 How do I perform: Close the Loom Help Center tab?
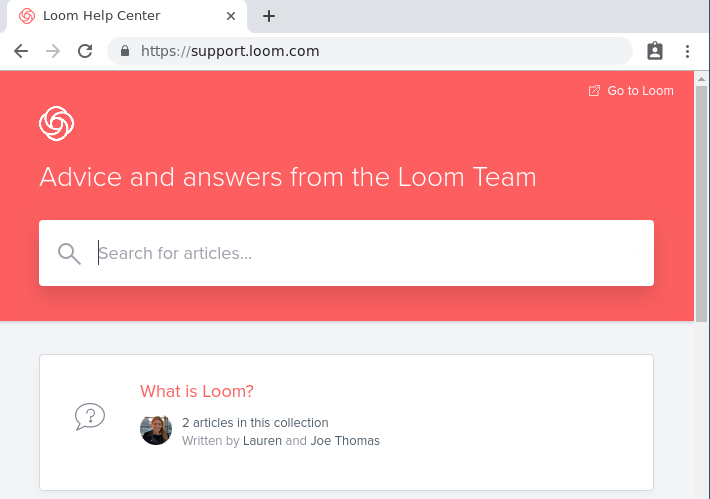coord(231,16)
